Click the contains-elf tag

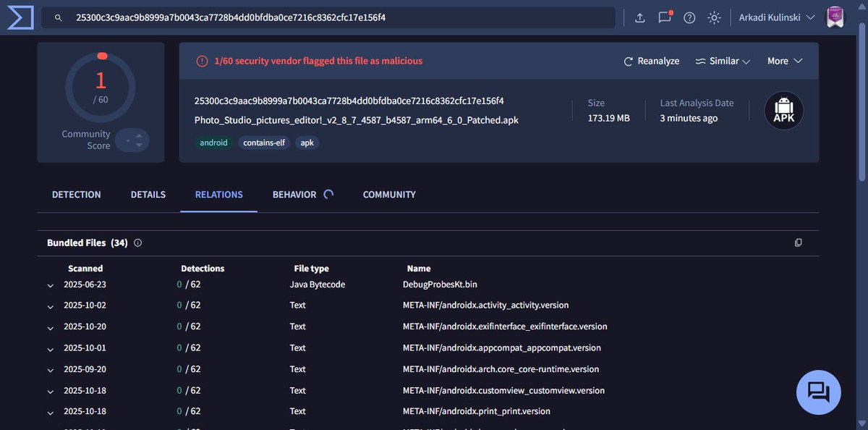(264, 143)
